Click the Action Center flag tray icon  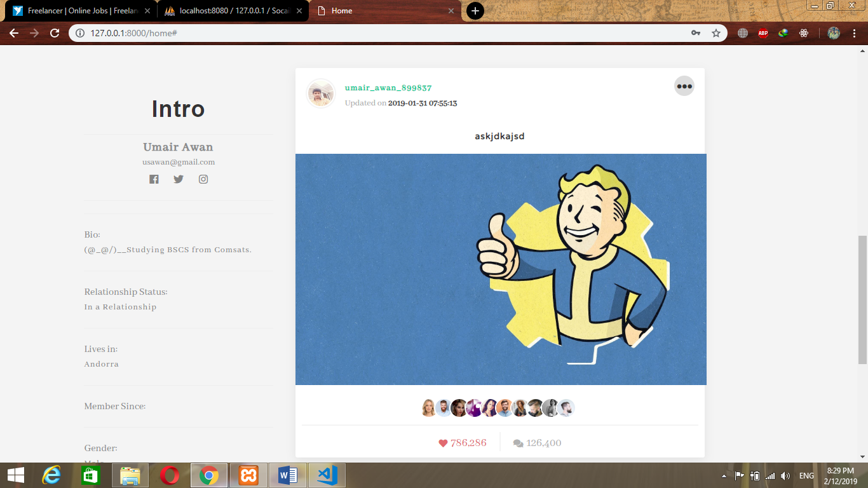739,475
